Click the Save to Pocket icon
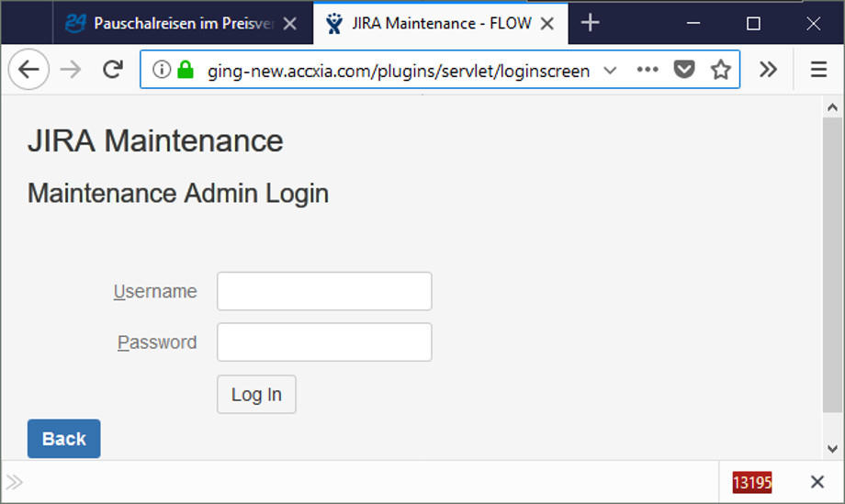Image resolution: width=845 pixels, height=504 pixels. 684,70
